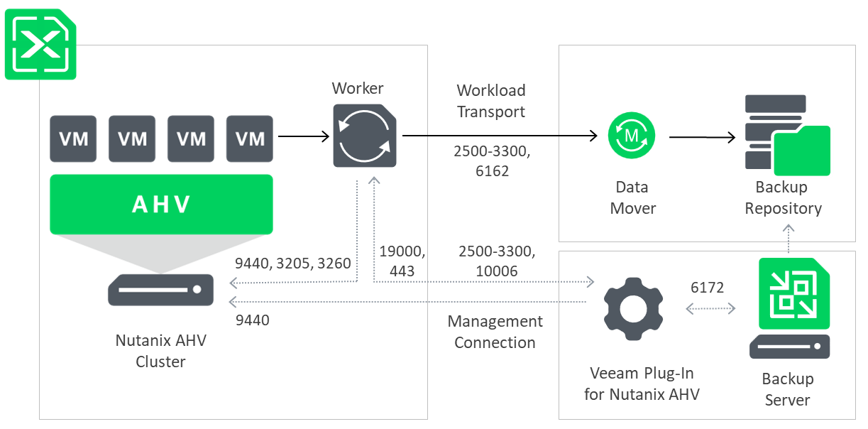Click the "6172" port label
This screenshot has width=868, height=429.
(708, 288)
